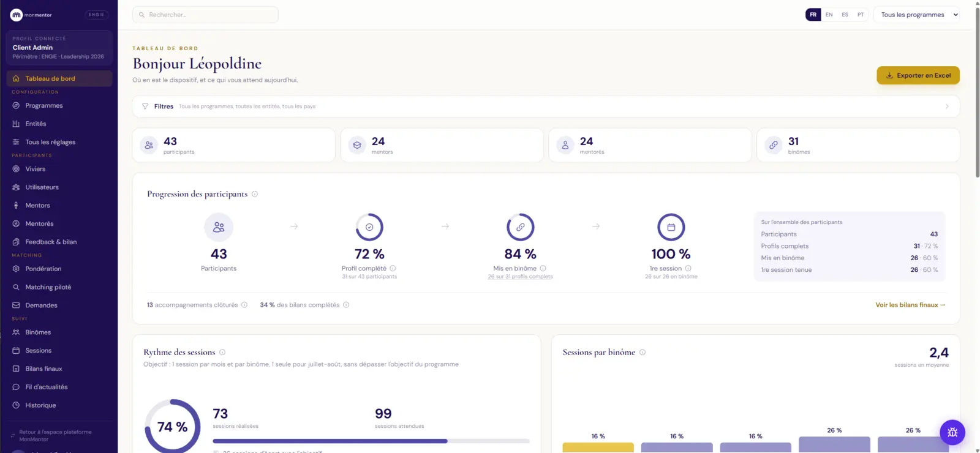This screenshot has width=980, height=453.
Task: Click the Rechercher search field
Action: tap(205, 15)
